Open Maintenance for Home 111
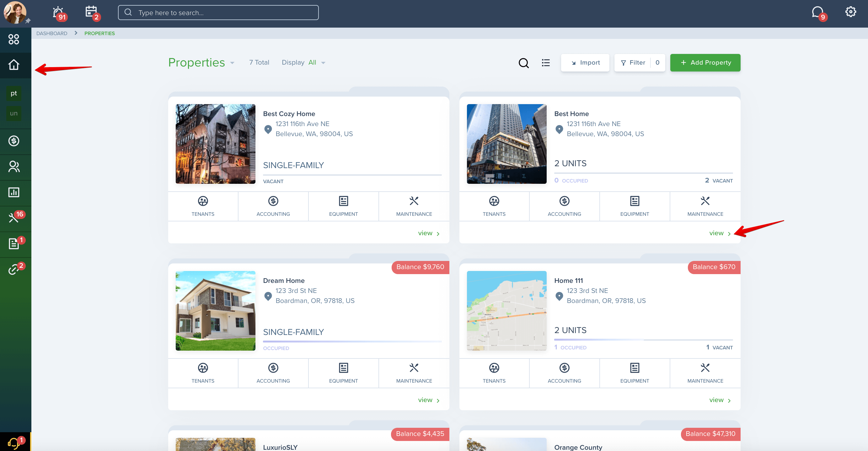The image size is (868, 451). tap(705, 373)
